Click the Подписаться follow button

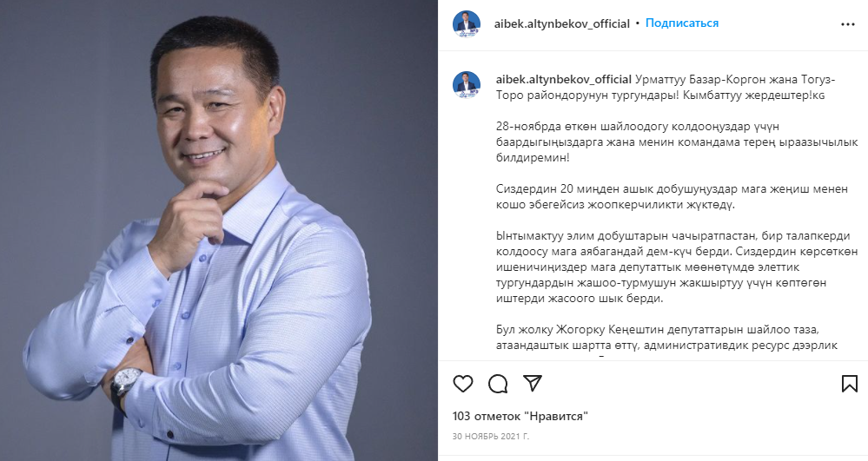pyautogui.click(x=681, y=23)
